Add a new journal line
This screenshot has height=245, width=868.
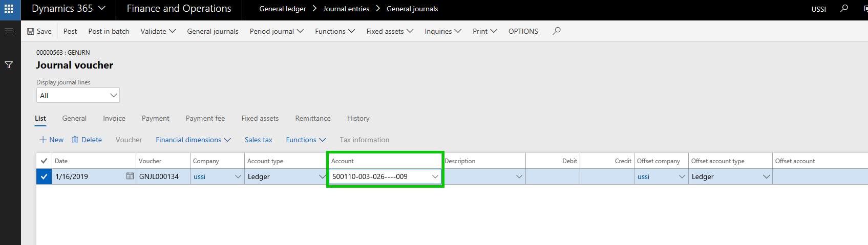click(51, 140)
